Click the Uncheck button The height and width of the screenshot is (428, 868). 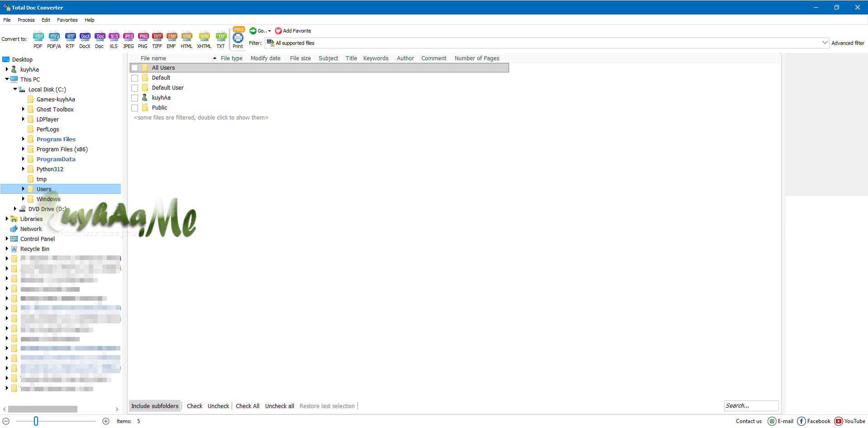click(219, 406)
